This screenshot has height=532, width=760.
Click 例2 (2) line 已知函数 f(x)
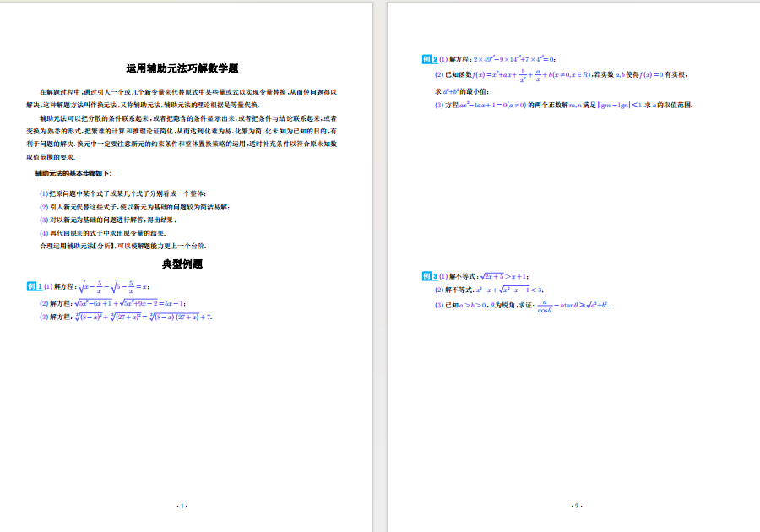[x=562, y=74]
